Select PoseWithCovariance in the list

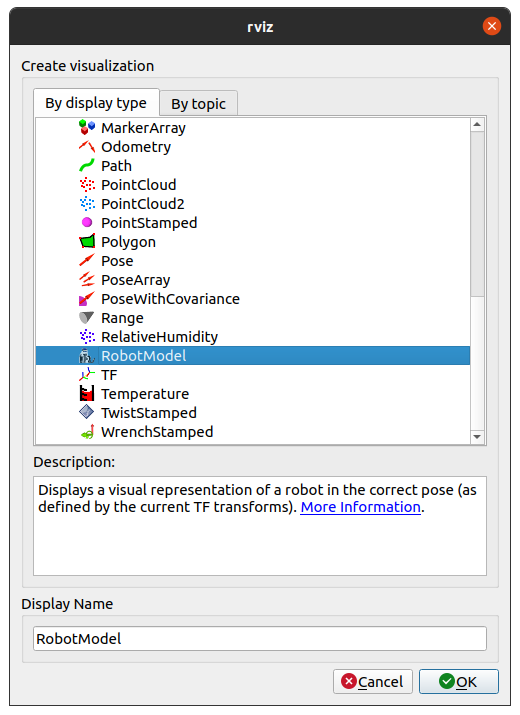253,299
